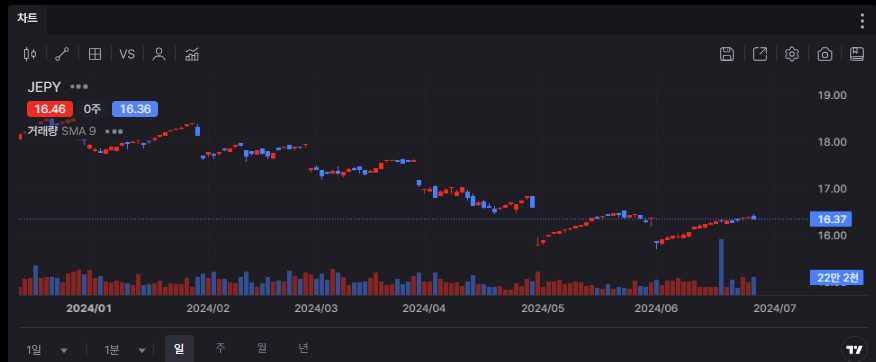
Task: Click the 2024/01 date axis label
Action: 88,308
